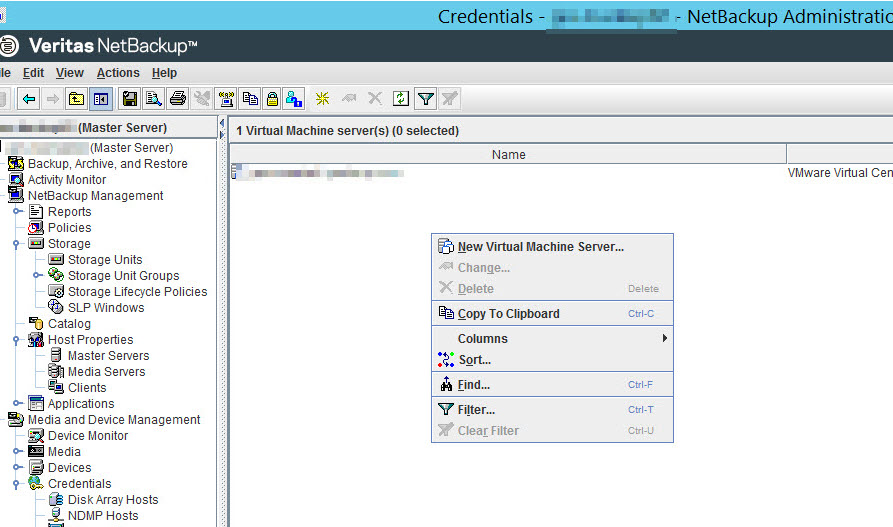The image size is (893, 527).
Task: Open Print Preview from the toolbar
Action: coord(154,99)
